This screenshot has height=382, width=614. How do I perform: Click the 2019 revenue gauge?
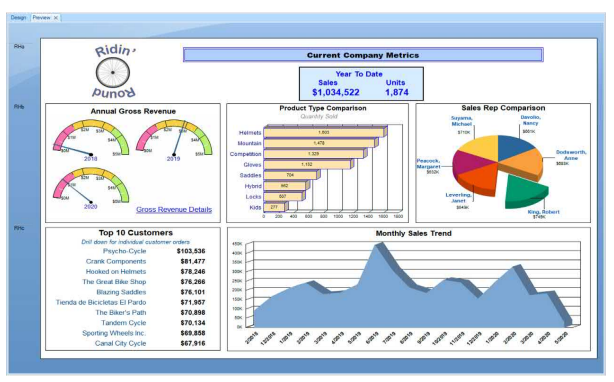(x=174, y=140)
